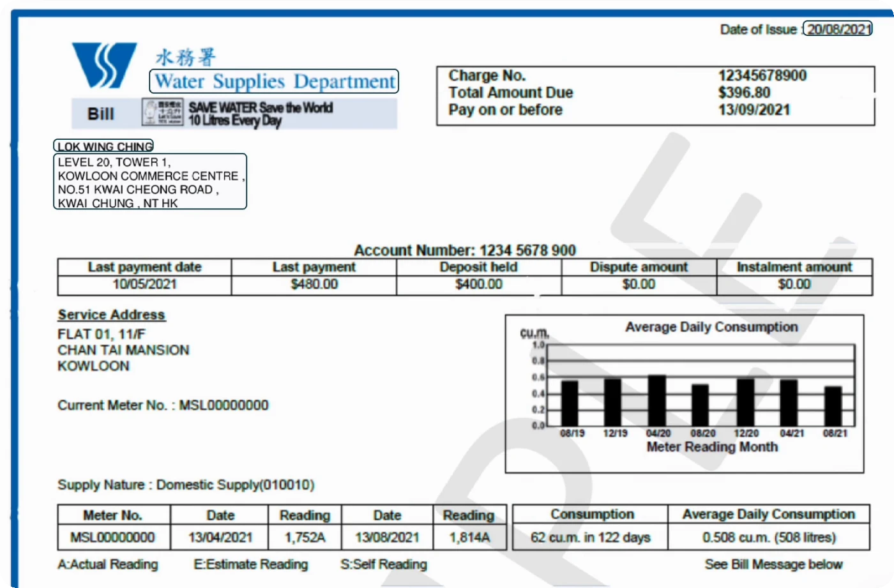
Task: Select the customer name LOK WING CHING
Action: (103, 146)
